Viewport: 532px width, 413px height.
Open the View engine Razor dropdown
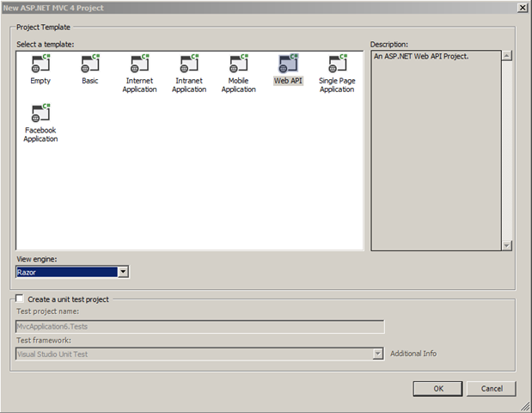pyautogui.click(x=123, y=272)
